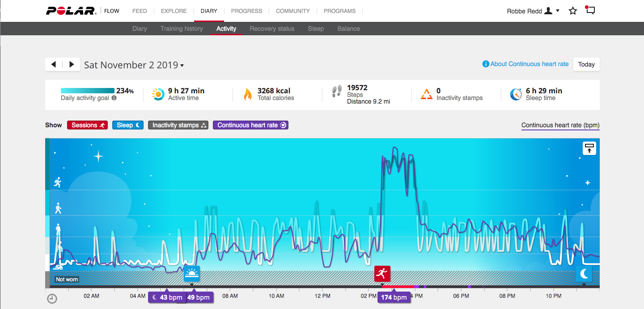Click the lying down intensity level icon
Image resolution: width=644 pixels, height=309 pixels.
(x=57, y=267)
